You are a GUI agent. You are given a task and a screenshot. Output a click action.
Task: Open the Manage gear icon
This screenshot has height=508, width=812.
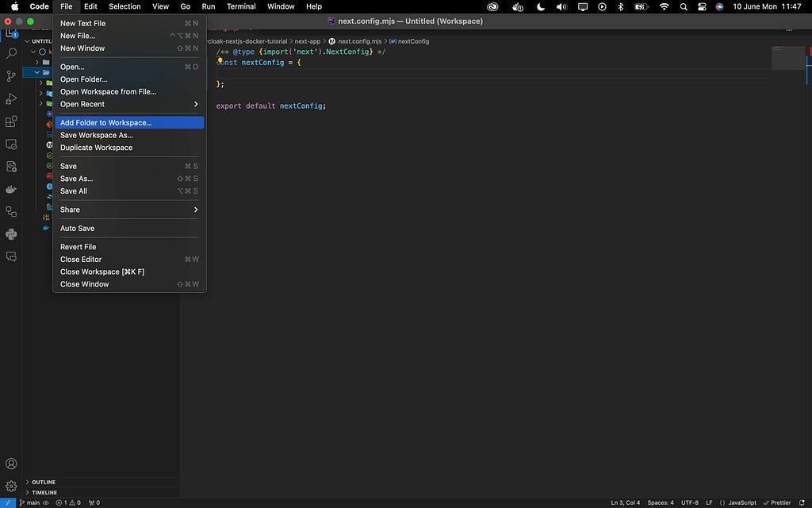click(11, 487)
